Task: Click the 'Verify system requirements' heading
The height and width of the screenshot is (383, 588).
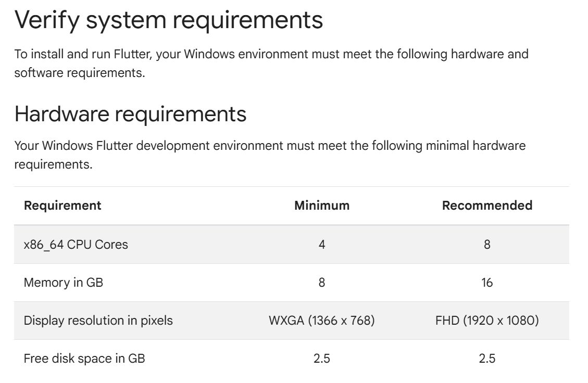Action: 168,20
